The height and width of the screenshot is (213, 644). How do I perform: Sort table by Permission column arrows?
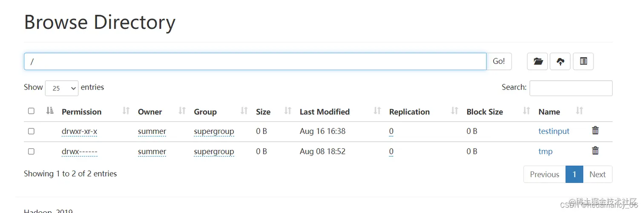[126, 111]
